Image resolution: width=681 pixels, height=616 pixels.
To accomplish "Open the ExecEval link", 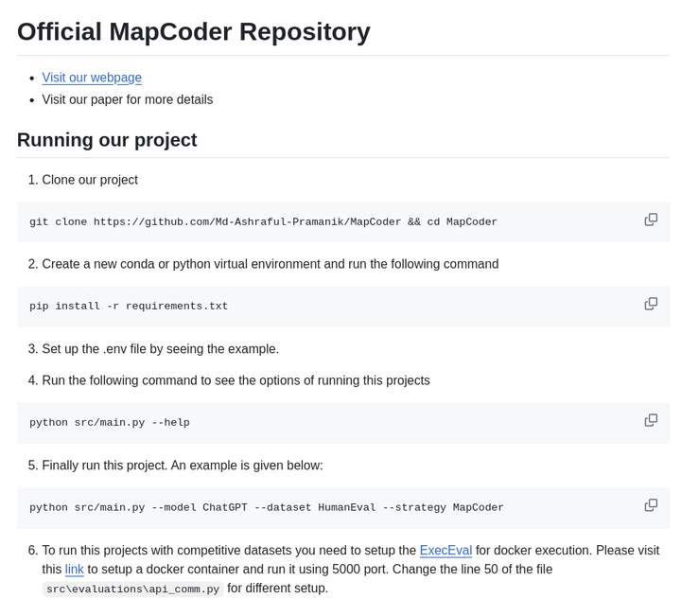I will 445,551.
